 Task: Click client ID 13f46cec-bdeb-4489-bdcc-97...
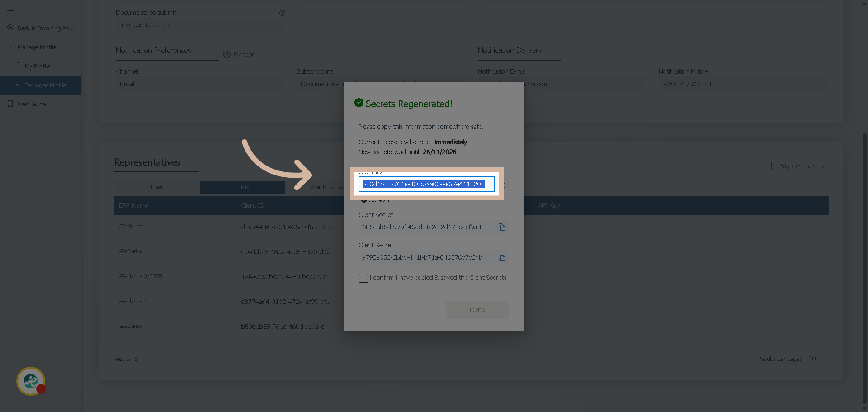click(286, 277)
